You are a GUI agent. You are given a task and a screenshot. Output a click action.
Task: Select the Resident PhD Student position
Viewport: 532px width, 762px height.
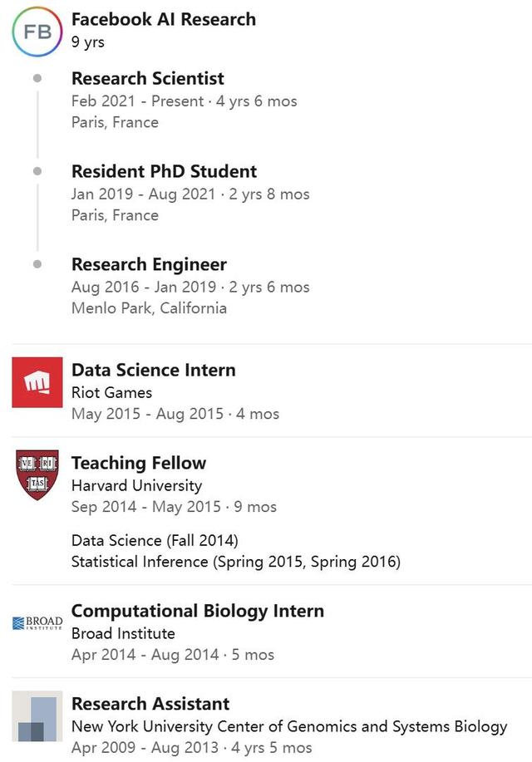click(x=164, y=172)
